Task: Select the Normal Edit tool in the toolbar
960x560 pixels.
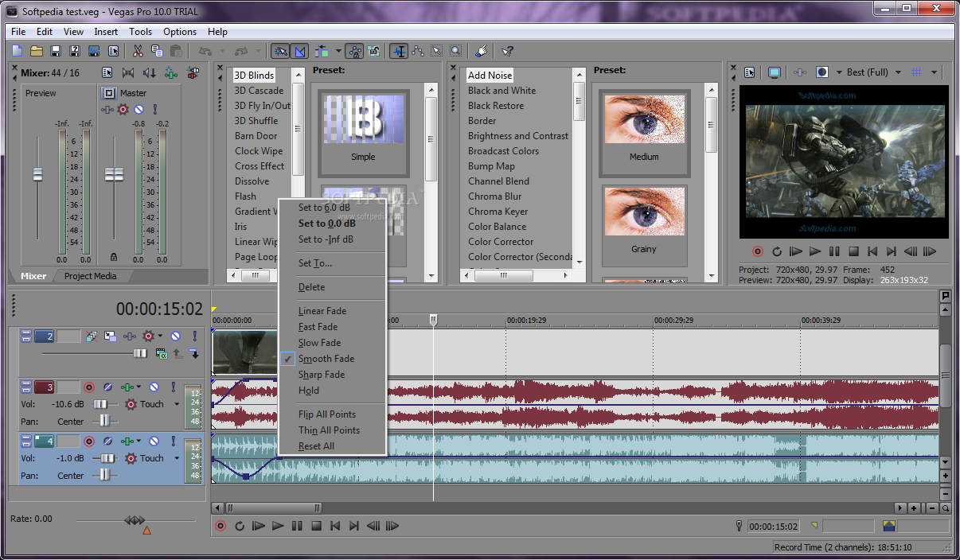Action: point(399,51)
